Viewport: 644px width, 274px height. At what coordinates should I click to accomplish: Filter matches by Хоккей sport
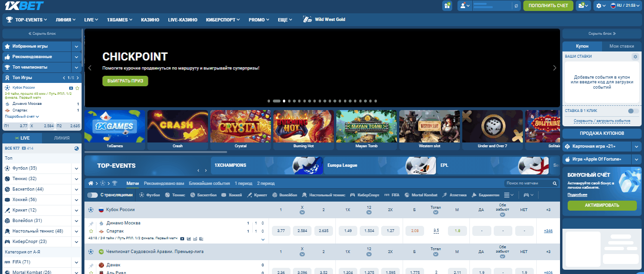(232, 195)
